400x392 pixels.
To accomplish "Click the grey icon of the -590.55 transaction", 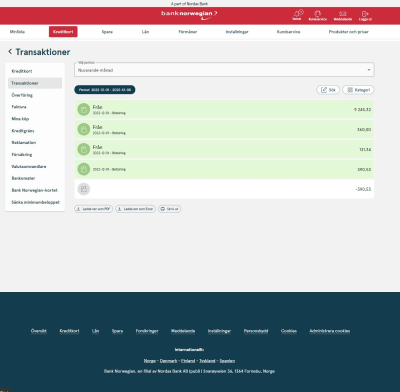I will click(x=84, y=189).
